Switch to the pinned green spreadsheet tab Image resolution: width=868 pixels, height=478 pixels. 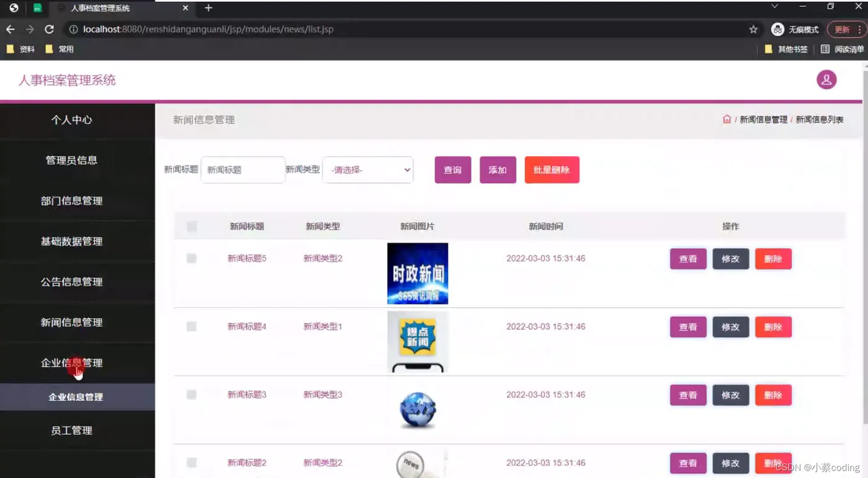[x=37, y=8]
